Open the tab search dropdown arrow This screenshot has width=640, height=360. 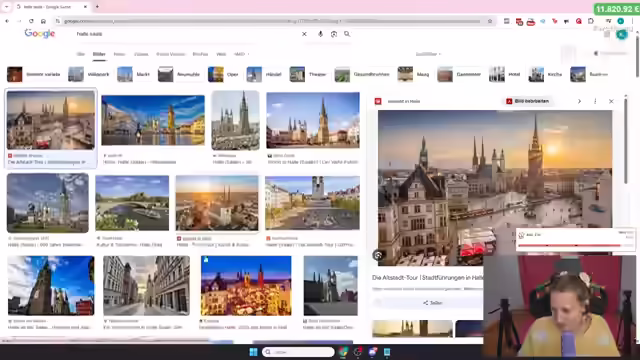tap(7, 7)
